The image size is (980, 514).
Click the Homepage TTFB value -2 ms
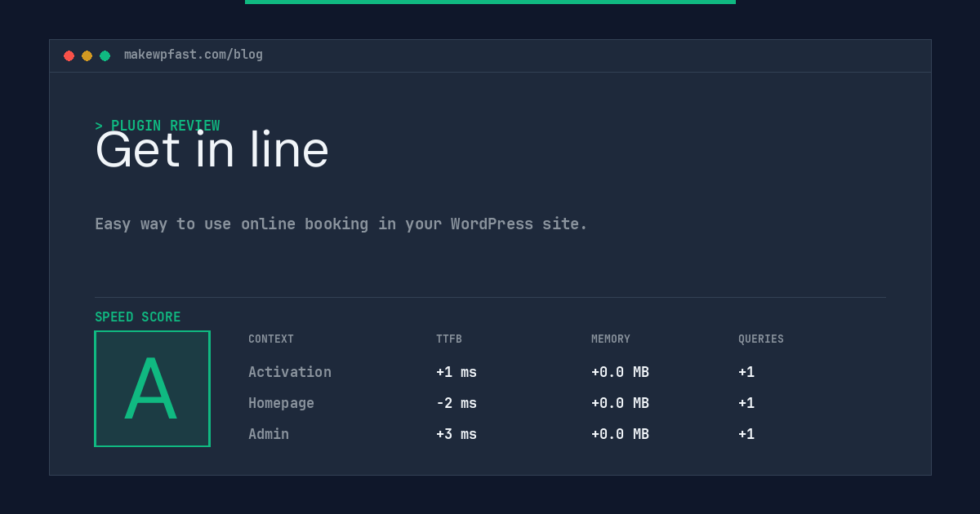(x=457, y=403)
